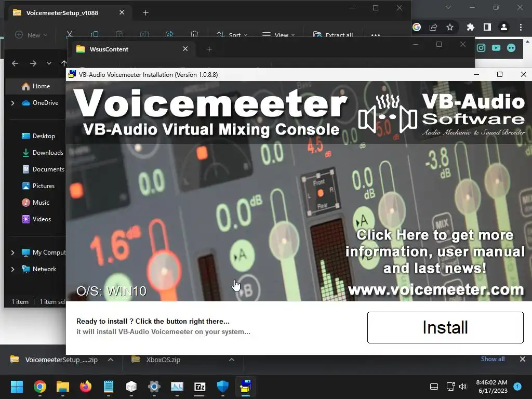Open Chrome tab search chevron
The width and height of the screenshot is (532, 399).
click(x=448, y=7)
